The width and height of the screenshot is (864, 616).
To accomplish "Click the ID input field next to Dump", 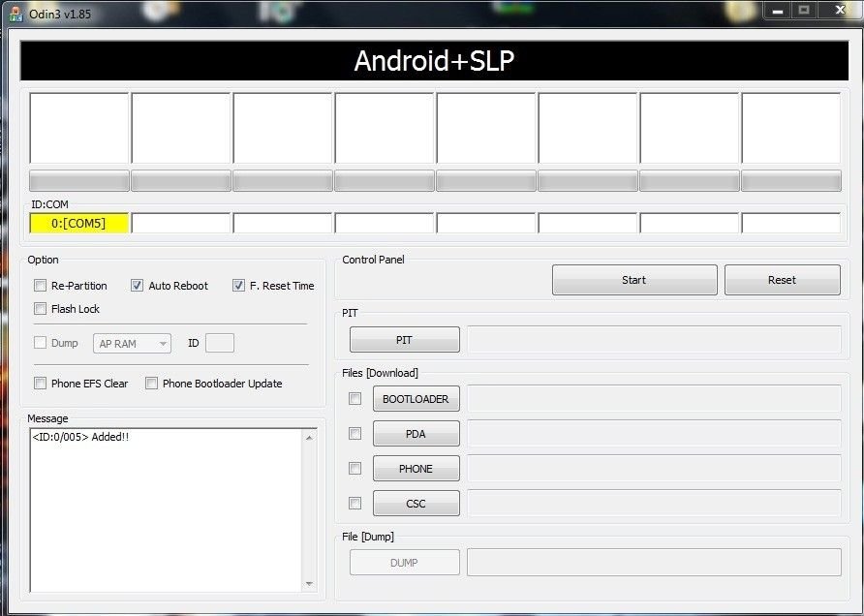I will tap(220, 343).
